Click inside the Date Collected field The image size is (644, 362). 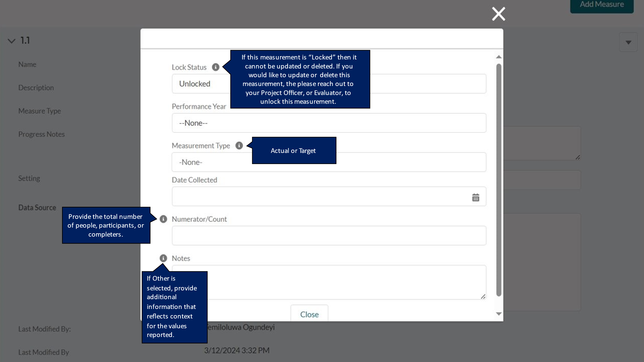tap(319, 196)
